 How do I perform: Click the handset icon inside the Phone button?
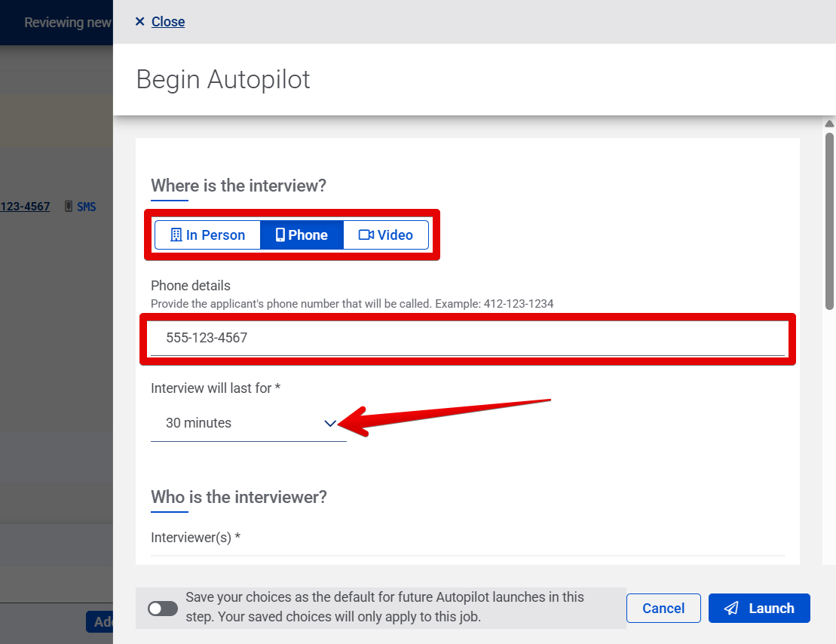pos(280,235)
